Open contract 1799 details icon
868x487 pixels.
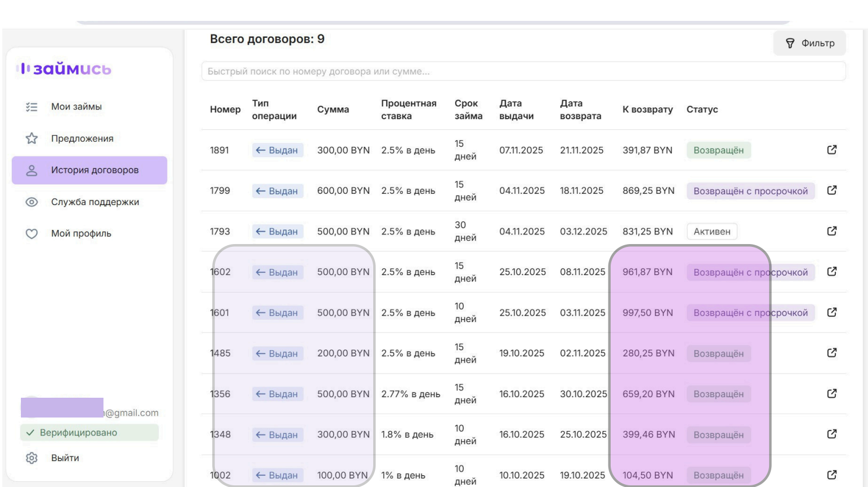click(x=831, y=190)
